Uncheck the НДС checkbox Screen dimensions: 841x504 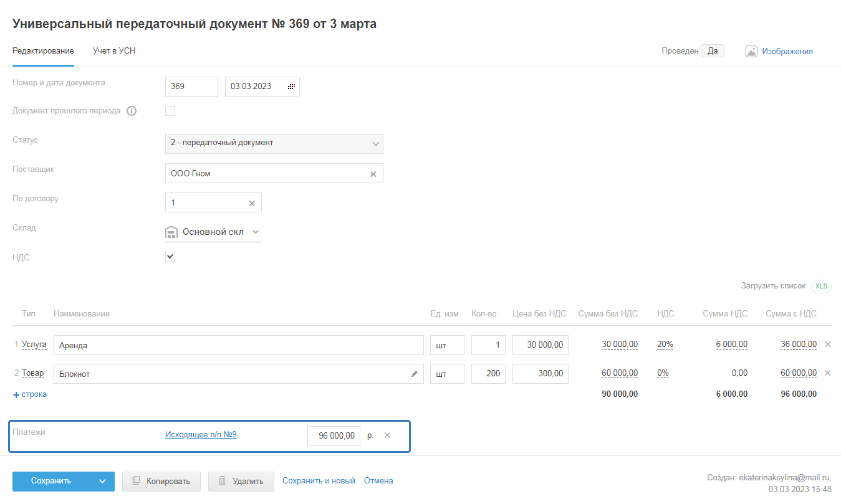coord(170,257)
